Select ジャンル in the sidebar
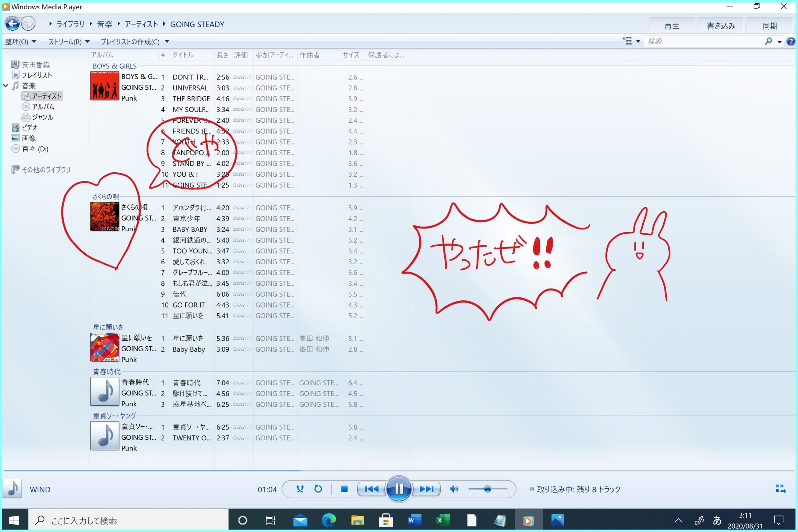The image size is (798, 532). [37, 117]
